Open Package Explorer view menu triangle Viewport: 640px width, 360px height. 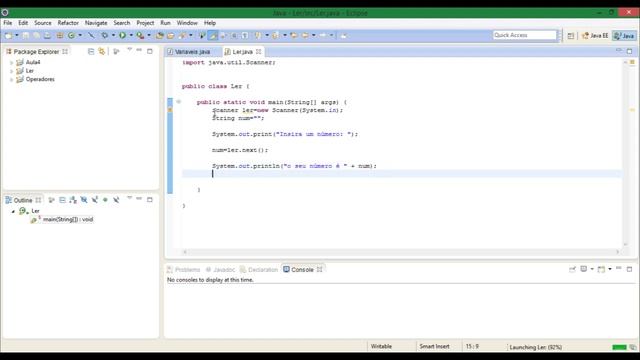pos(129,50)
